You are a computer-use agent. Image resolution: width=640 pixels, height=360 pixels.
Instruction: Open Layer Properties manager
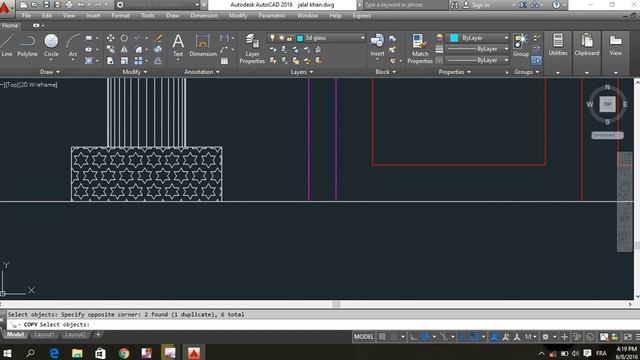[252, 49]
